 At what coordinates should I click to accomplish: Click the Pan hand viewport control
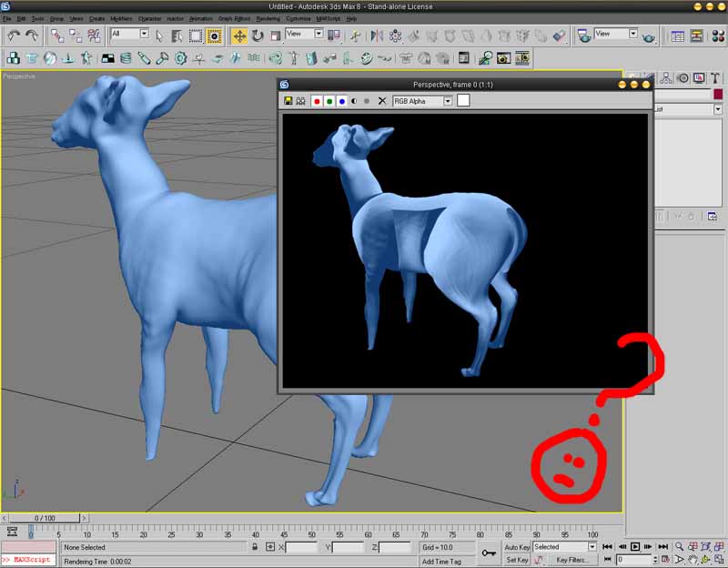pos(693,560)
